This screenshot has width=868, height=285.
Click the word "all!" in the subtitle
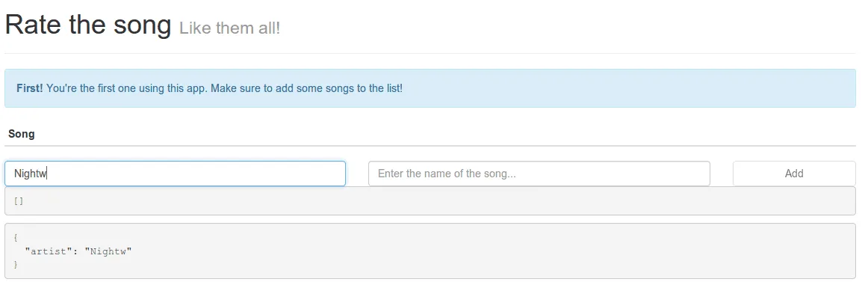pyautogui.click(x=270, y=28)
